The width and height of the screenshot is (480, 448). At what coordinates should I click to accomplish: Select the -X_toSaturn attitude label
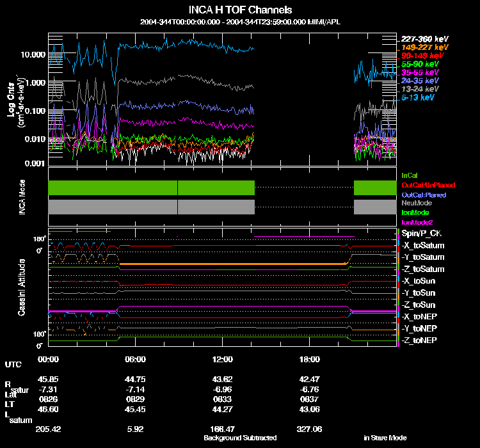pos(423,245)
